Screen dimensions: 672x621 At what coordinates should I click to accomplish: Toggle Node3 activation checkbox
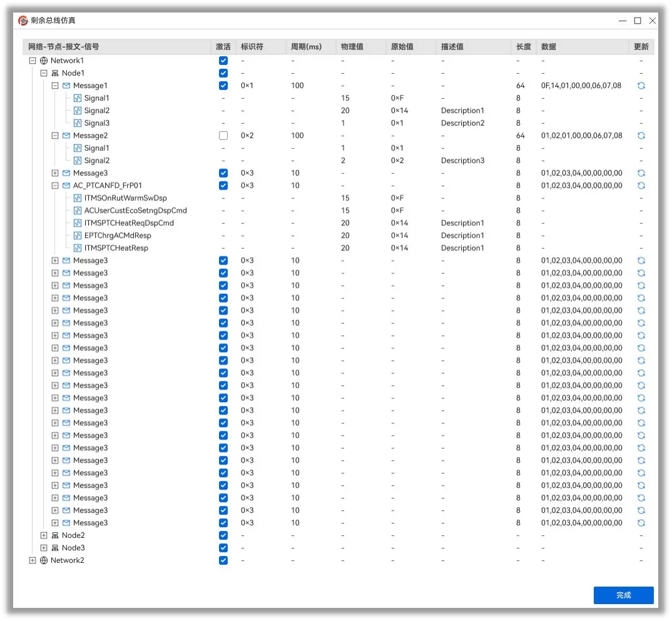tap(223, 548)
